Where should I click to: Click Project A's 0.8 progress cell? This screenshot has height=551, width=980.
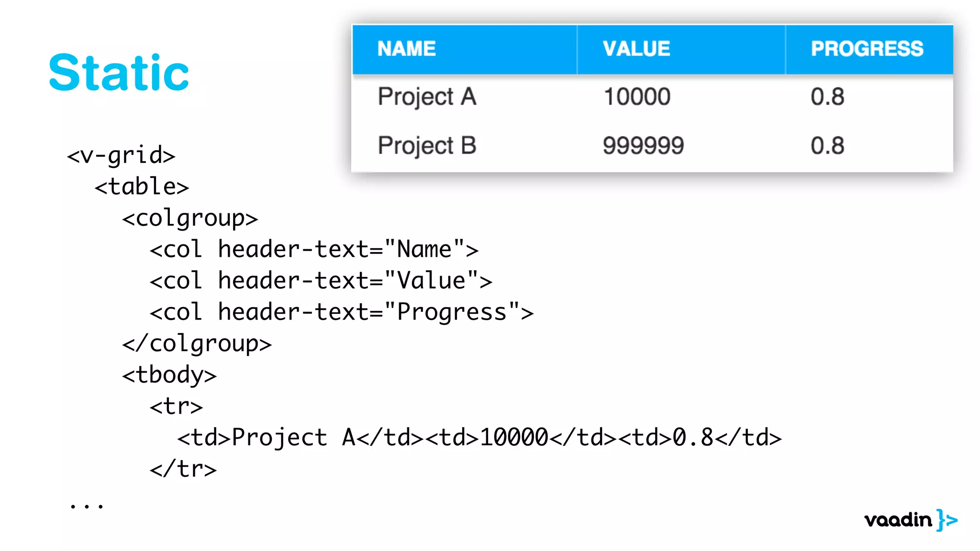(827, 97)
